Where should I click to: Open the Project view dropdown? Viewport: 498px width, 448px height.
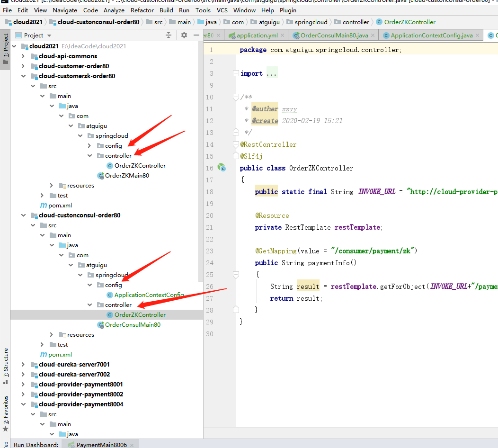[x=49, y=35]
